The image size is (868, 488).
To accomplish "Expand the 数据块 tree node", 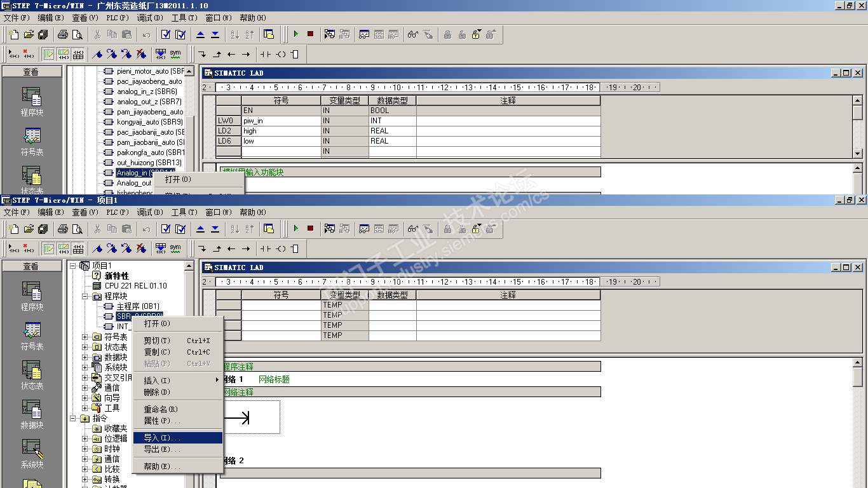I will coord(86,357).
